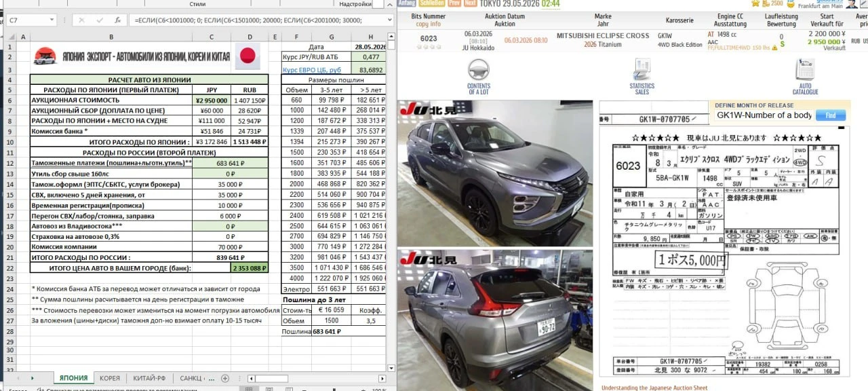
Task: Click the JPY/RUB rate cell 0,477
Action: pyautogui.click(x=368, y=58)
